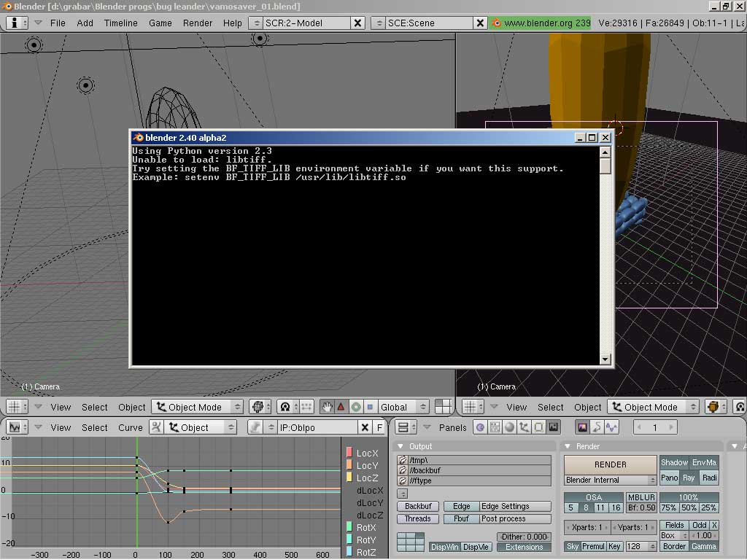
Task: Open the Render menu in top bar
Action: [x=197, y=23]
